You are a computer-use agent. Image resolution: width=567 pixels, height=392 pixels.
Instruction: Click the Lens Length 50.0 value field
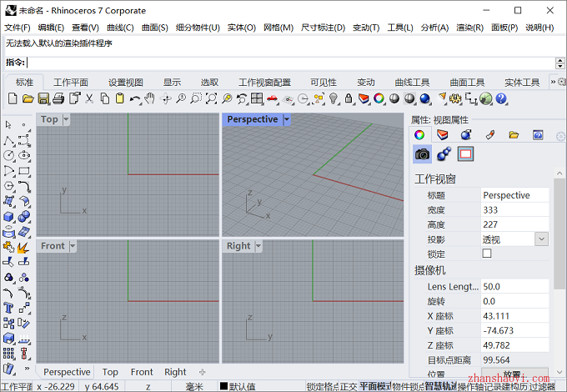(514, 287)
